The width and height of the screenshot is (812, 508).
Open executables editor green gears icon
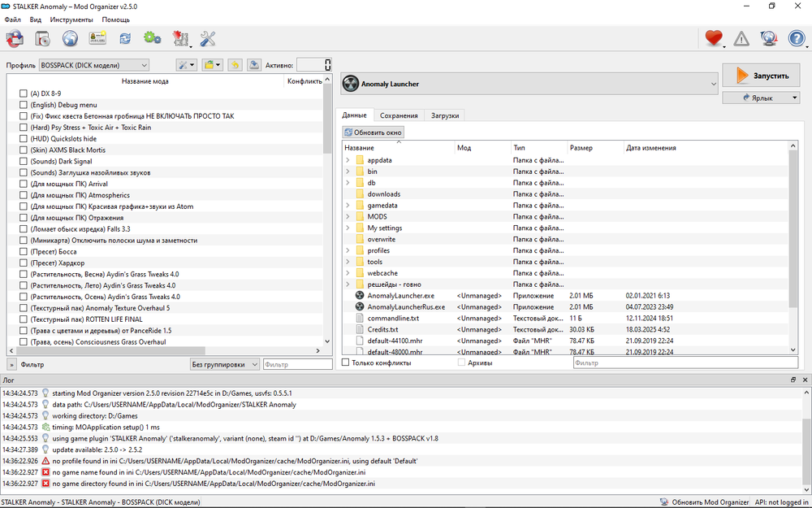click(x=152, y=38)
